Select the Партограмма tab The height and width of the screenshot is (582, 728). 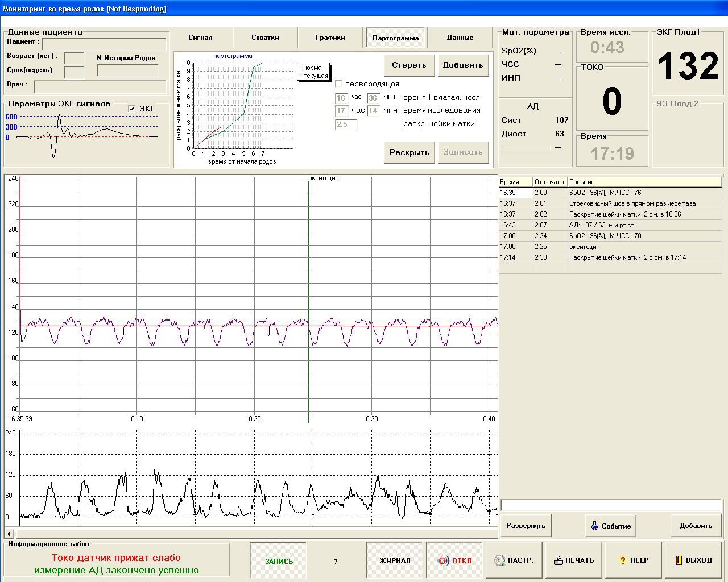coord(395,38)
